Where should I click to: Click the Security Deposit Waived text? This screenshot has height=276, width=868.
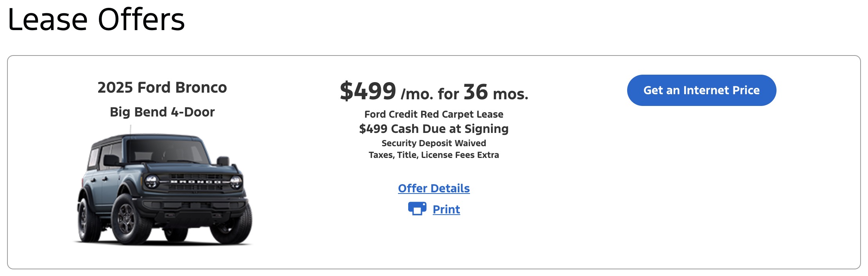[434, 143]
